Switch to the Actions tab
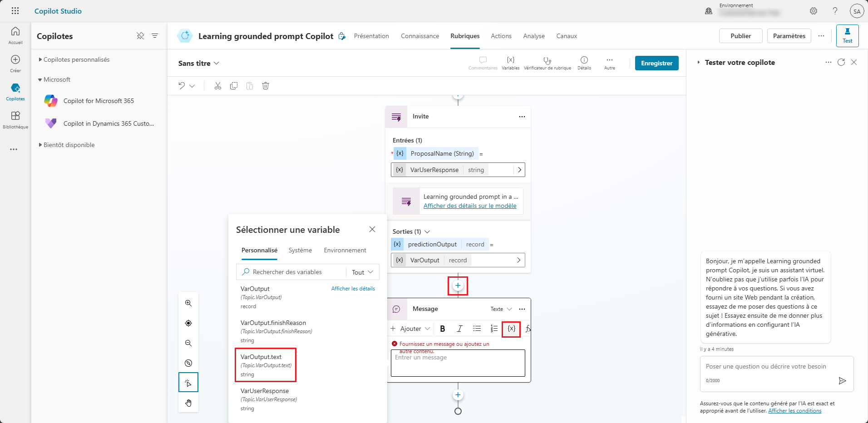Image resolution: width=868 pixels, height=423 pixels. point(501,36)
